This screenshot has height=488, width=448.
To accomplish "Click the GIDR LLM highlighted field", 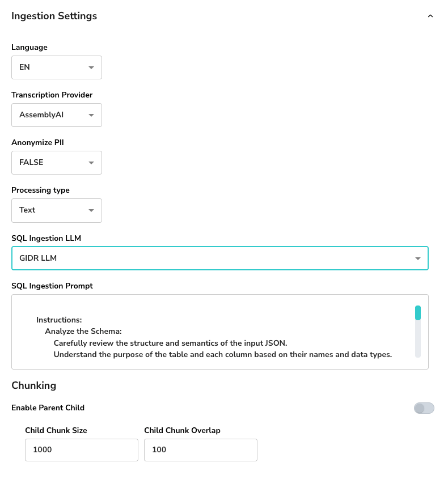I will [x=220, y=258].
